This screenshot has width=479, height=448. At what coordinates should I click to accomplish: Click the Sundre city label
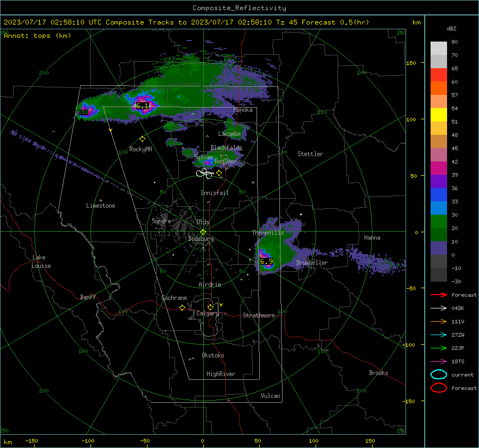[x=161, y=221]
